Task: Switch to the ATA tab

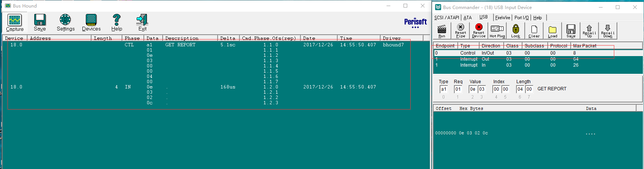Action: click(467, 18)
